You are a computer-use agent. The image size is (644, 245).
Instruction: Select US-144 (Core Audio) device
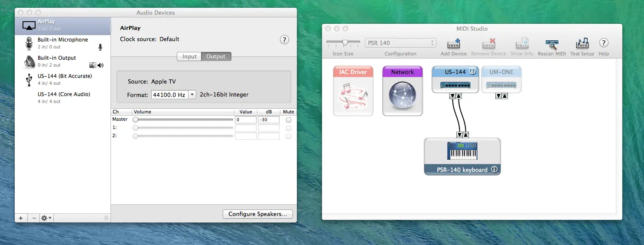pyautogui.click(x=63, y=98)
